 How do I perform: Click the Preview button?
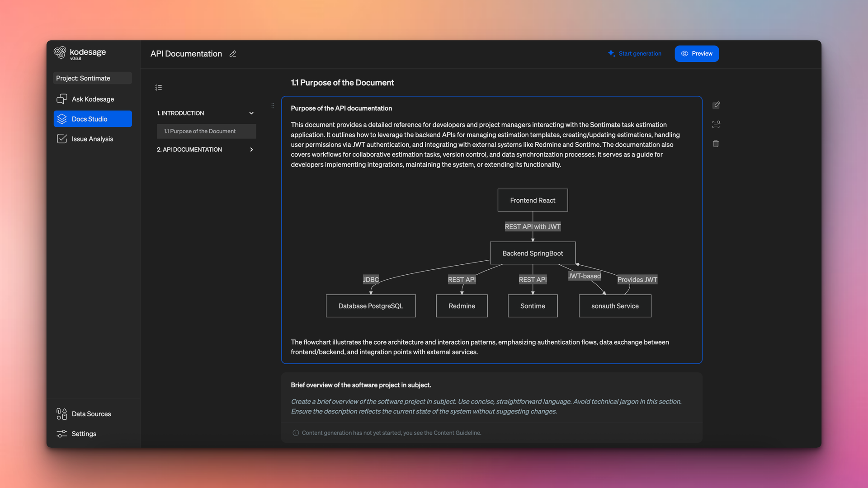697,53
